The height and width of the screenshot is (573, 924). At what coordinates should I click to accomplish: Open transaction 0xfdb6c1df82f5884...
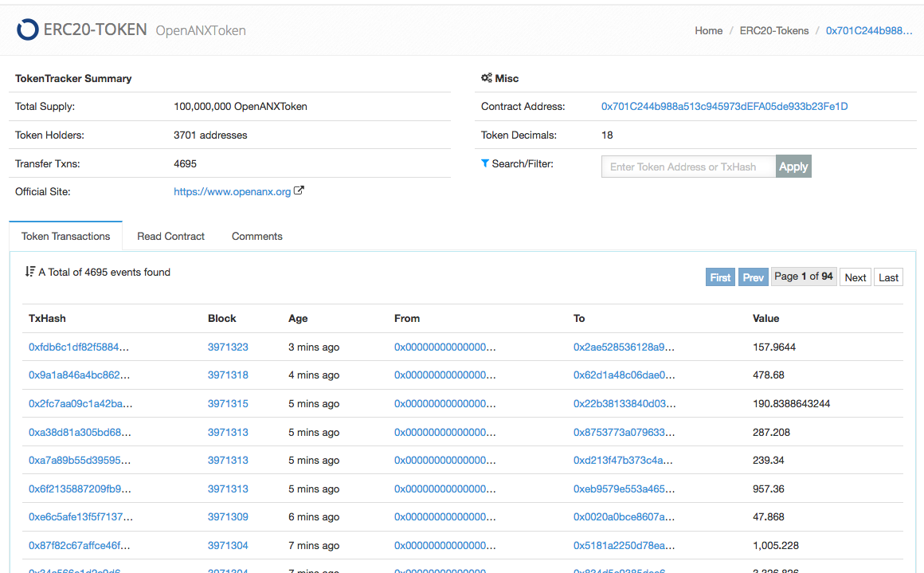(78, 347)
